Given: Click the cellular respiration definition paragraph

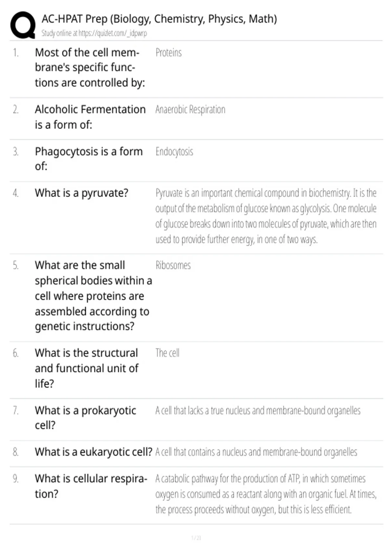Looking at the screenshot, I should [266, 494].
